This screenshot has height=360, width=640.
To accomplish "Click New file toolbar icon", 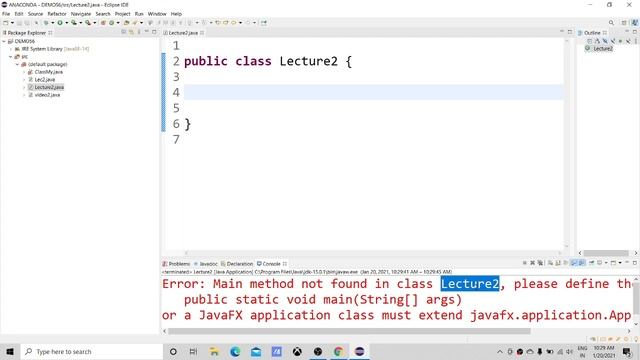I will [x=6, y=23].
